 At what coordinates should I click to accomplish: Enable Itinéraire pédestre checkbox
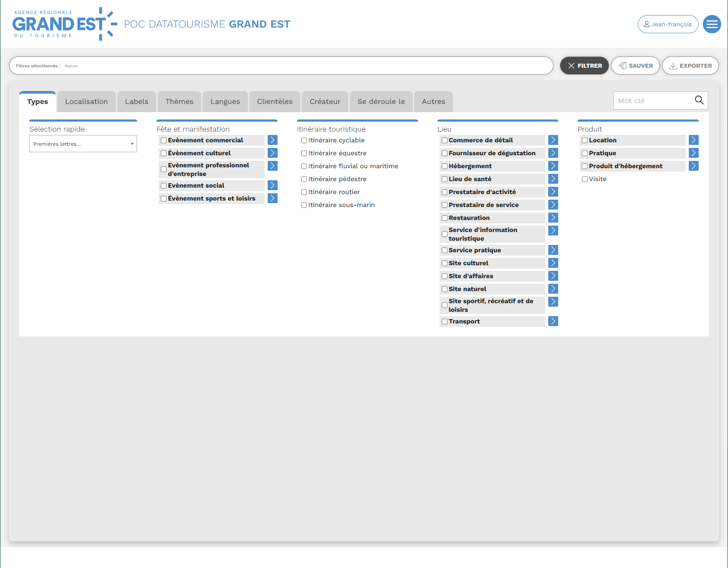[x=304, y=179]
